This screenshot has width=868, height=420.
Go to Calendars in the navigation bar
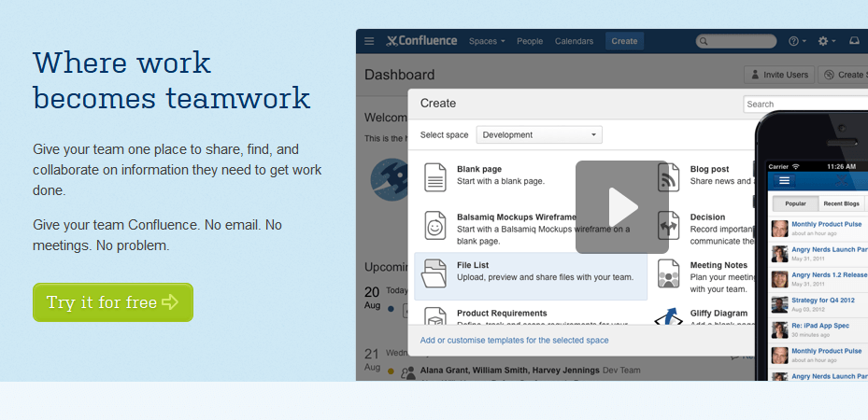pyautogui.click(x=574, y=41)
